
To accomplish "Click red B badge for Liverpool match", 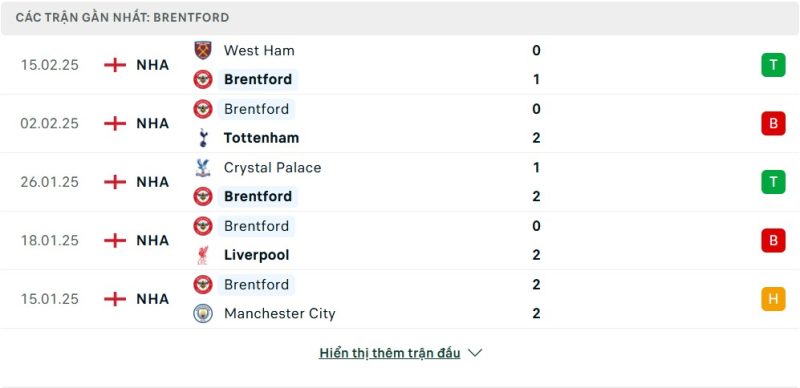I will (x=773, y=240).
